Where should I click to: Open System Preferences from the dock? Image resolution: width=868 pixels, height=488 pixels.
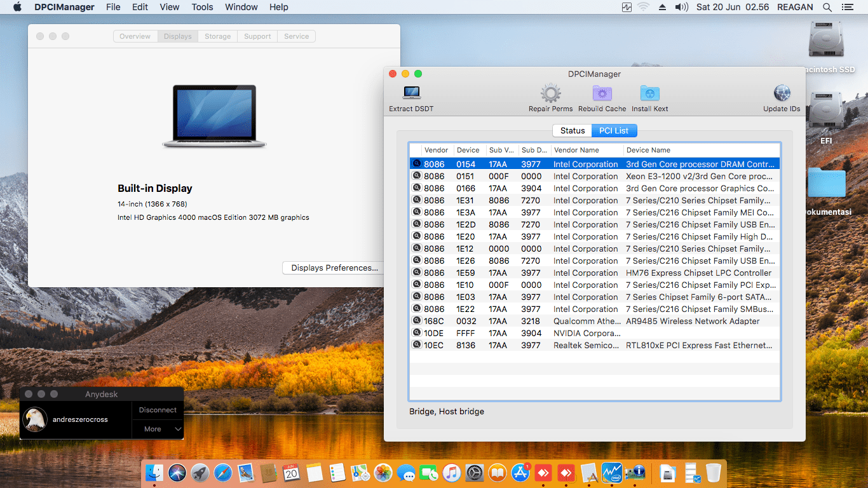click(475, 473)
